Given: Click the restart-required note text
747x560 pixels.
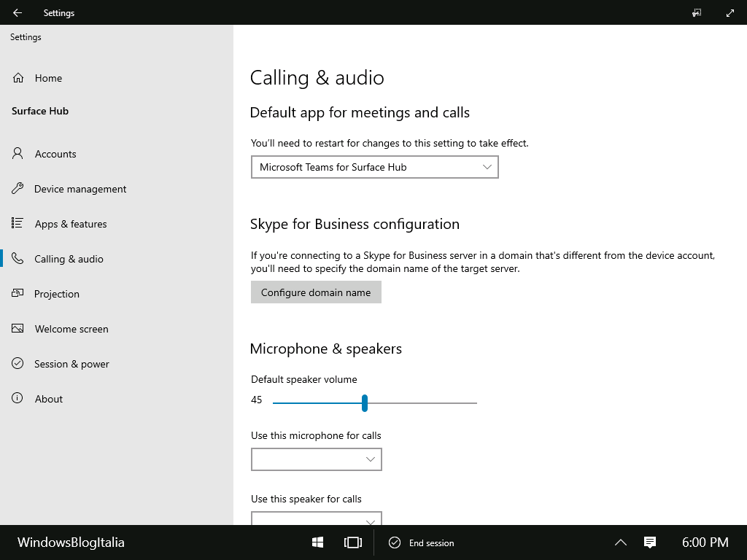Looking at the screenshot, I should pyautogui.click(x=390, y=143).
